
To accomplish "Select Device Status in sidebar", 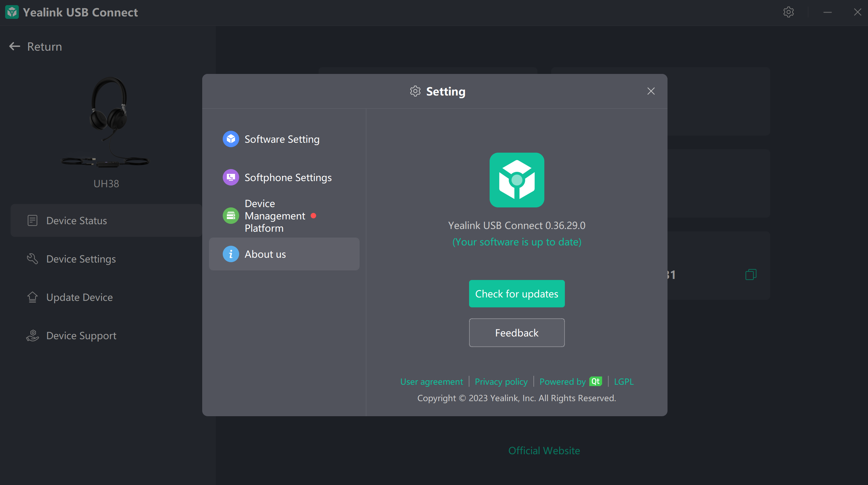I will pos(77,220).
